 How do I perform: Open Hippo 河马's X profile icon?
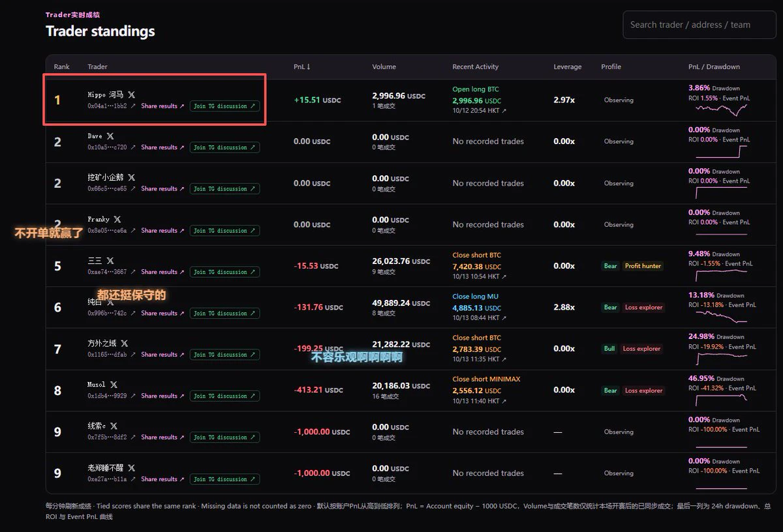click(x=132, y=95)
